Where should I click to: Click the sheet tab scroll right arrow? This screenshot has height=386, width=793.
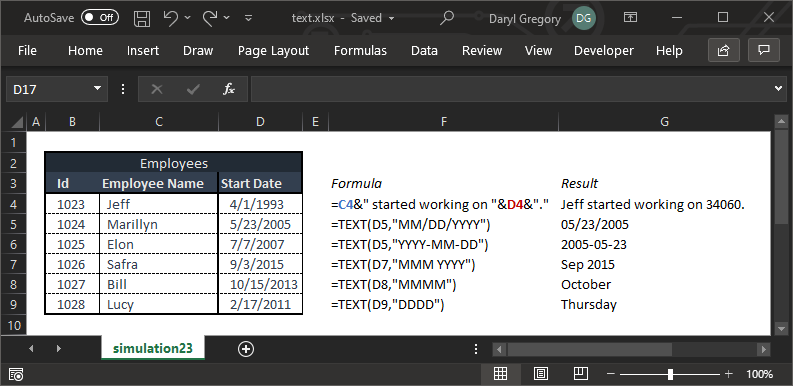pyautogui.click(x=59, y=348)
